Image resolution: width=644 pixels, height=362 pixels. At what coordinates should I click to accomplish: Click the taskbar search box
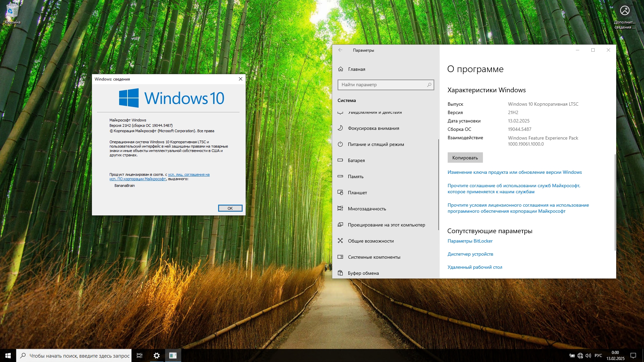point(74,356)
